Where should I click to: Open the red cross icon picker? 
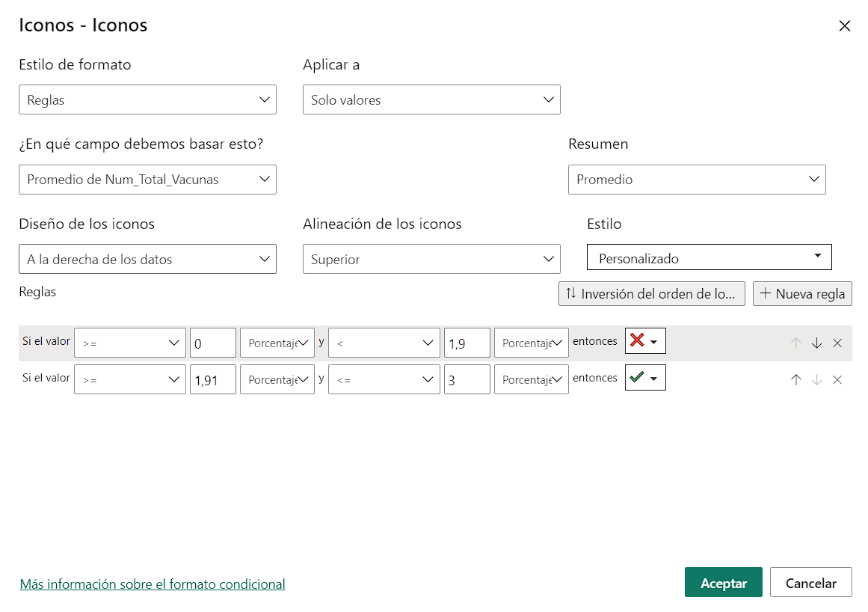click(645, 341)
